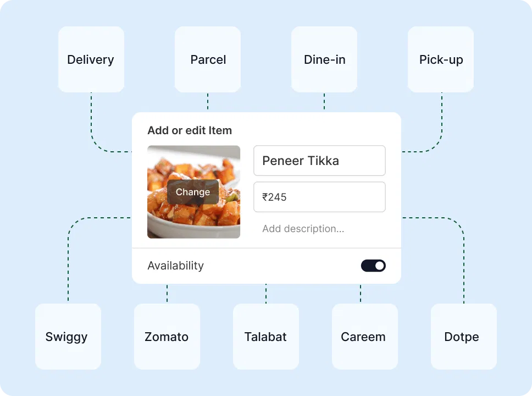Toggle the Availability switch off
532x396 pixels.
coord(373,266)
